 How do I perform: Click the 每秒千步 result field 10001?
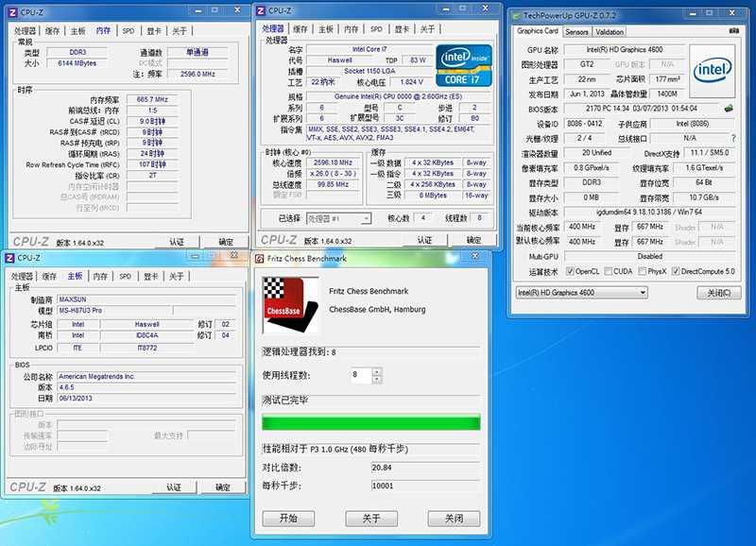pos(425,486)
